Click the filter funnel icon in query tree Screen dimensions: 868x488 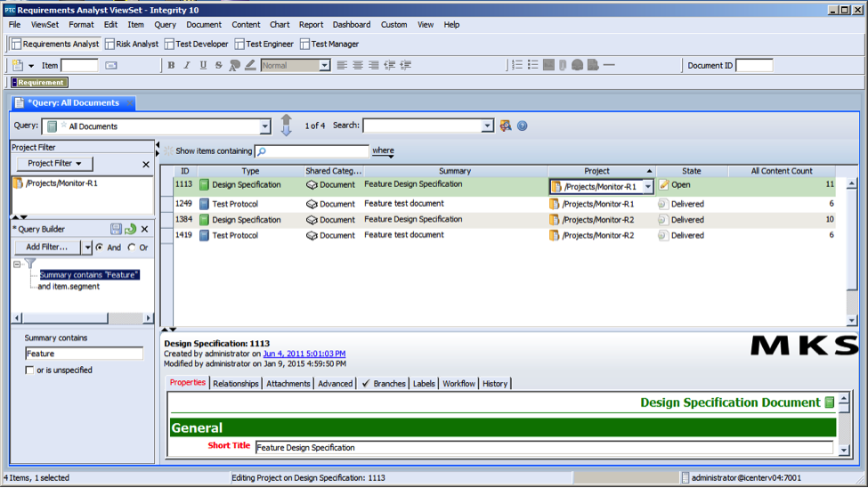coord(30,263)
